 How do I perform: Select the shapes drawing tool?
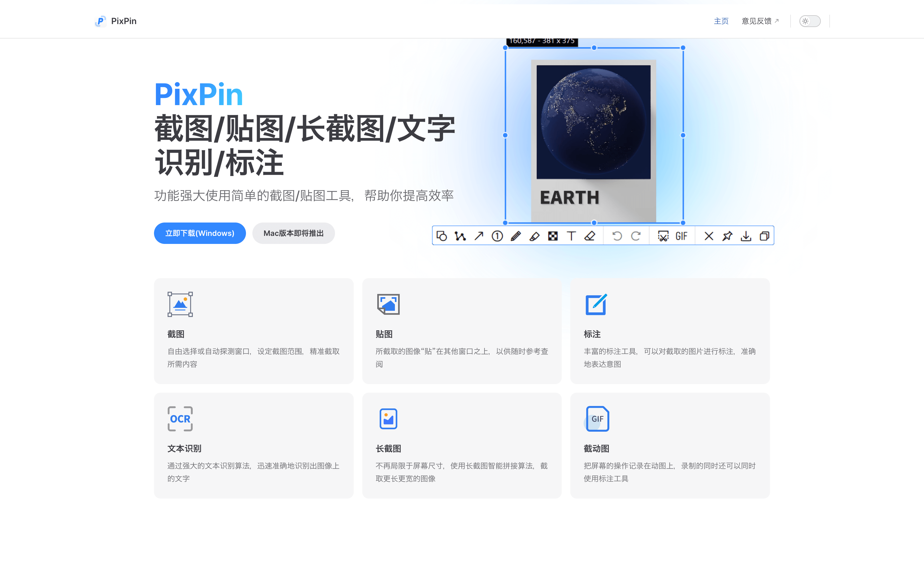tap(442, 236)
